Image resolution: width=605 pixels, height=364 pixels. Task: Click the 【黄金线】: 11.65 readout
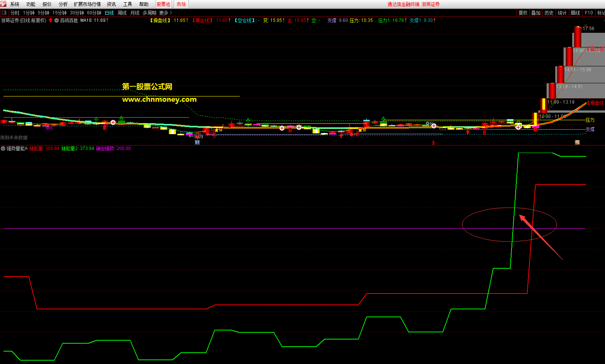pos(211,20)
